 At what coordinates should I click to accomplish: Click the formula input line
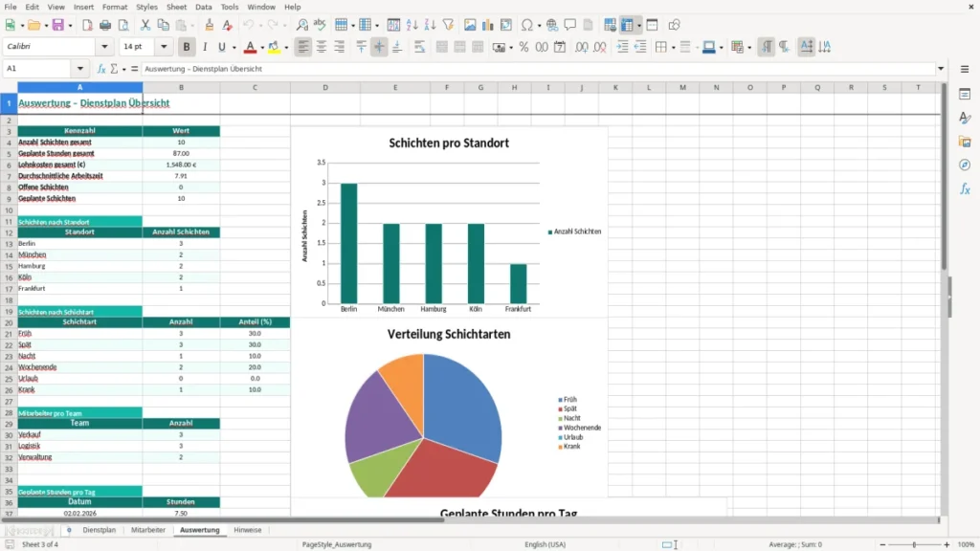click(x=538, y=69)
